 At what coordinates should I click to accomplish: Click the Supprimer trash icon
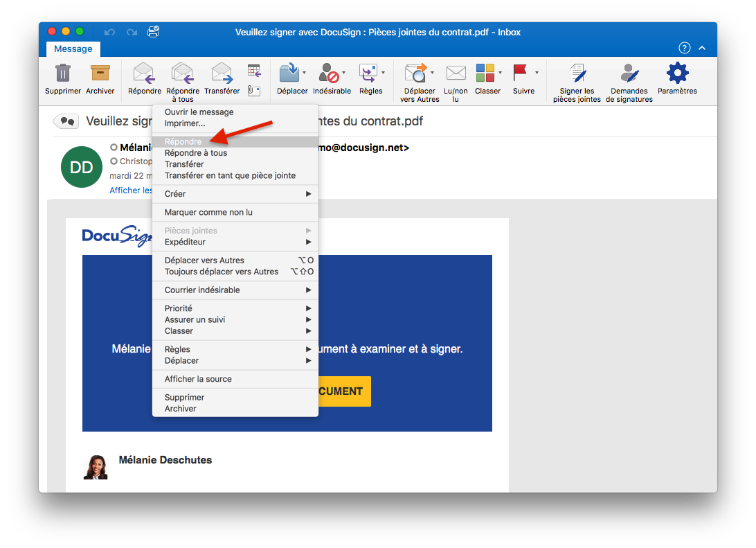tap(63, 73)
